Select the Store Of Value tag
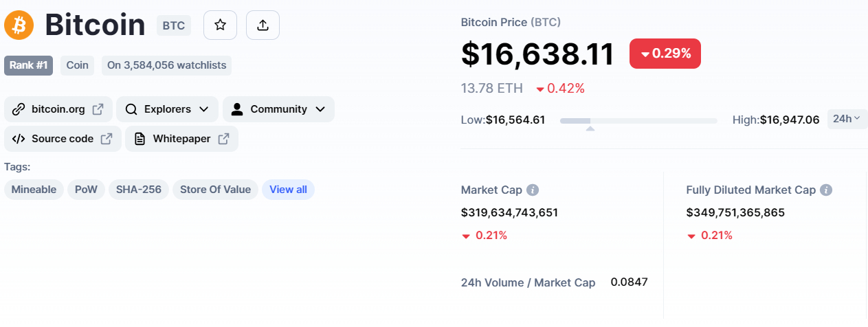 (215, 190)
